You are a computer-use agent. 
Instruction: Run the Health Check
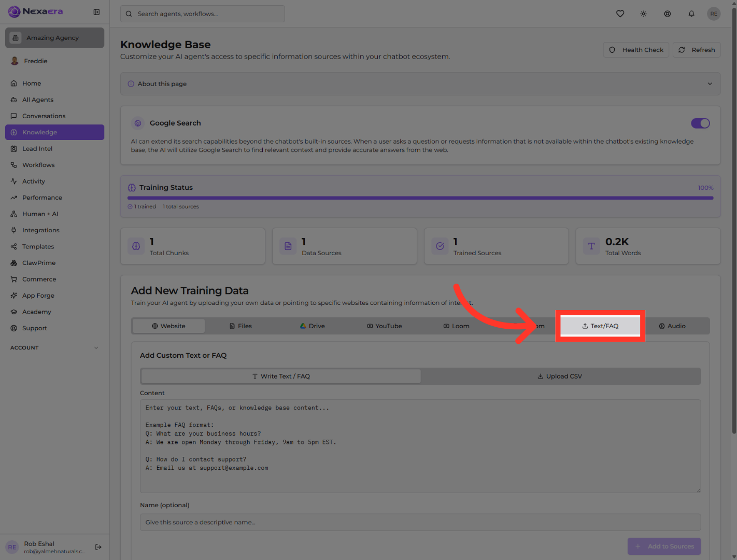click(636, 50)
